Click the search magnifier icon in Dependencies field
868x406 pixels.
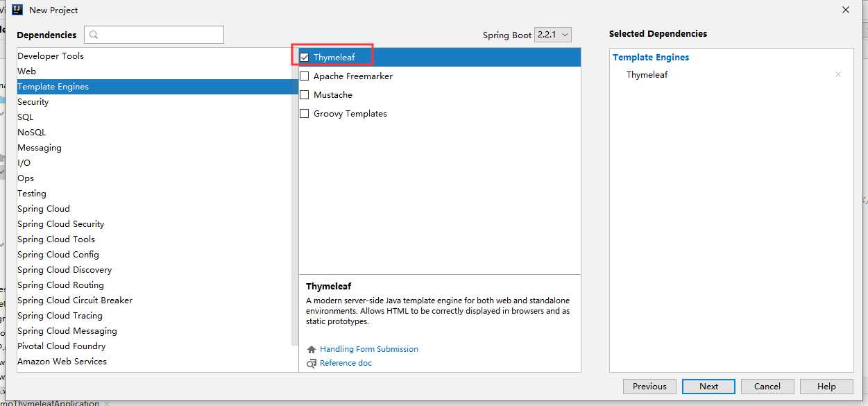[94, 35]
